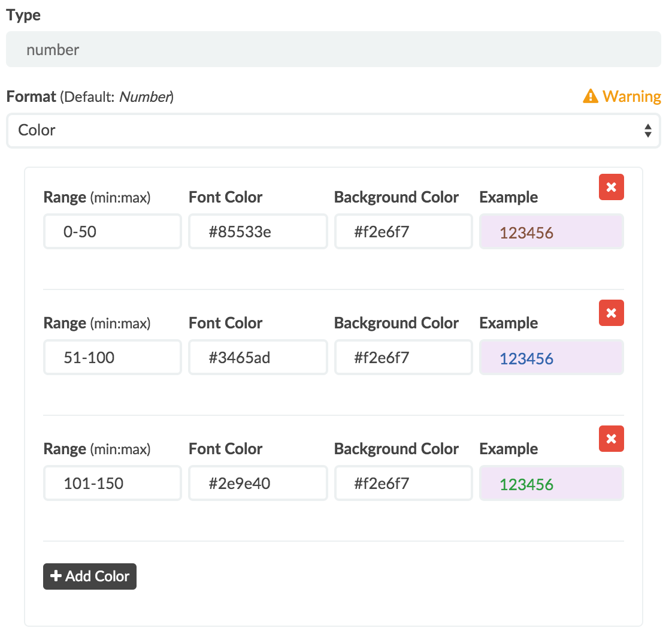Remove the 51-100 range color row
Viewport: 672px width, 634px height.
tap(611, 313)
